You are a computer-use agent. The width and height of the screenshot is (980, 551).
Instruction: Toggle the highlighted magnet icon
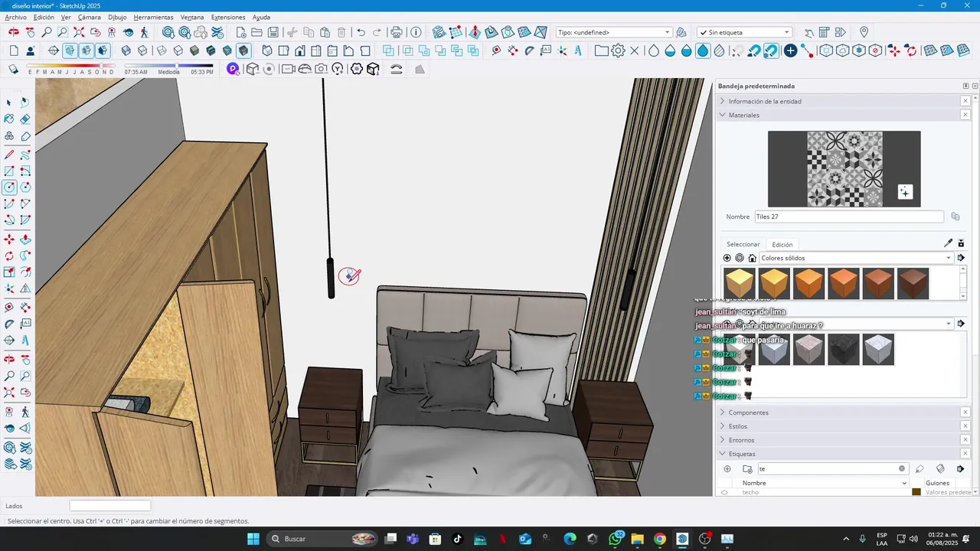point(771,51)
